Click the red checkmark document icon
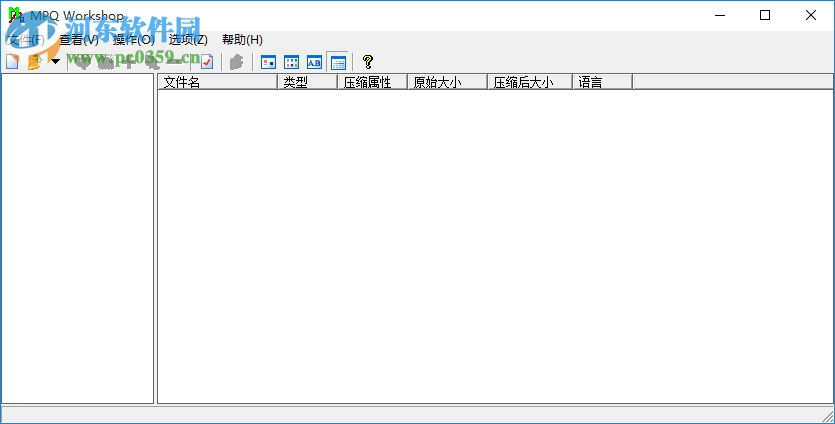835x424 pixels. pyautogui.click(x=207, y=62)
